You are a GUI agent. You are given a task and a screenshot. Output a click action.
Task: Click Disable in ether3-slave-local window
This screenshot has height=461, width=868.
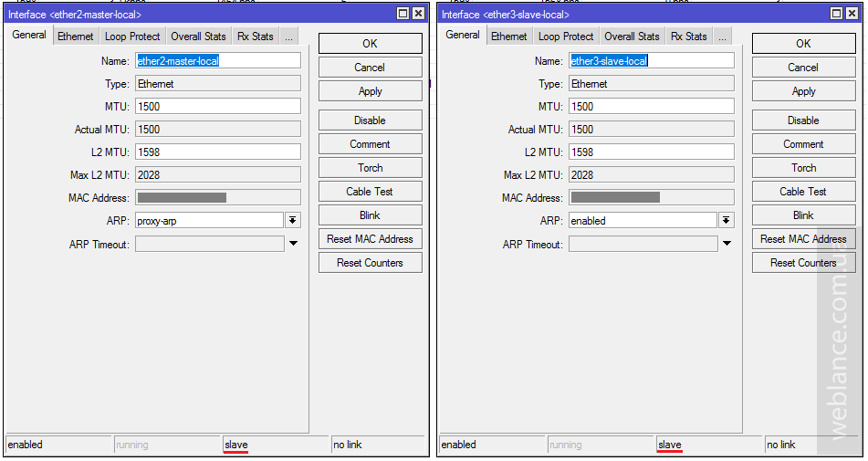click(x=803, y=120)
